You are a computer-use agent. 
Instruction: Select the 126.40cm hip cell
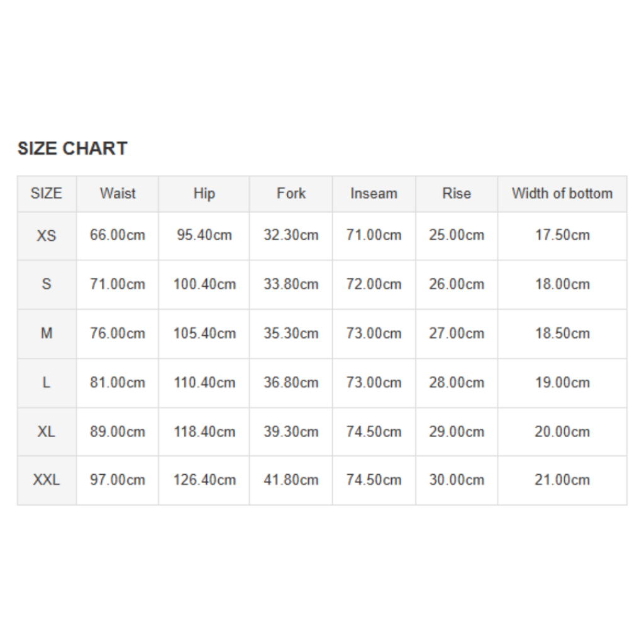click(x=204, y=480)
